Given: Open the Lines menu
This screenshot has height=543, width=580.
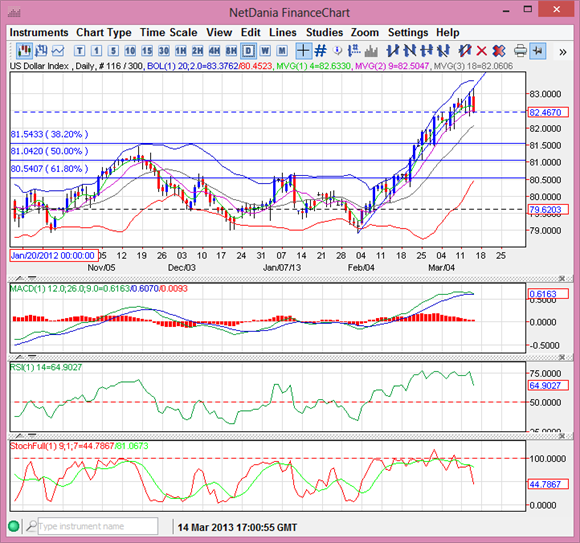Looking at the screenshot, I should pos(283,33).
